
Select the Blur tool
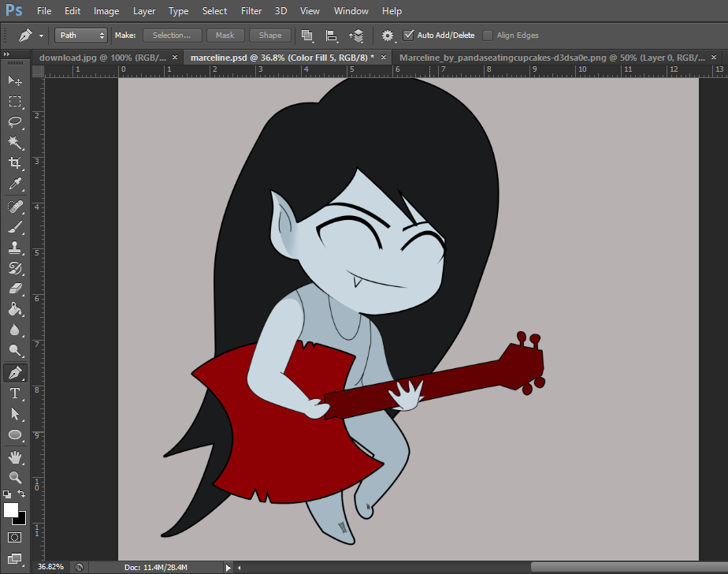point(15,330)
